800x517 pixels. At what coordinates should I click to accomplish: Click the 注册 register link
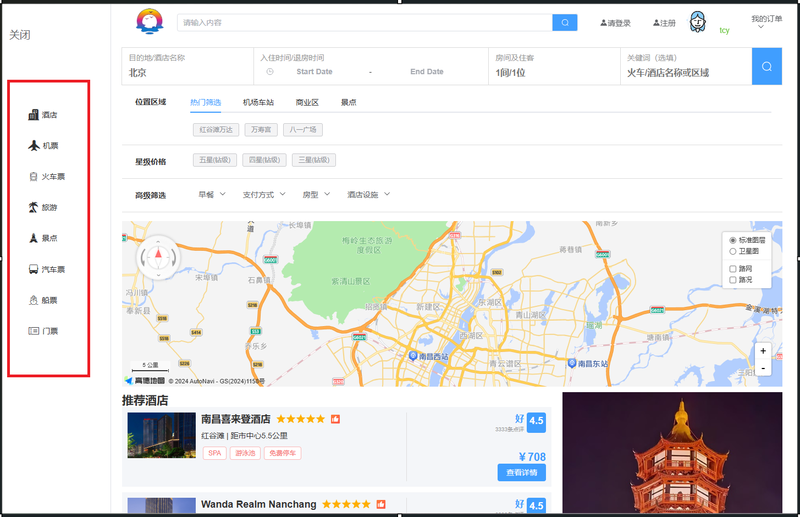(x=664, y=23)
